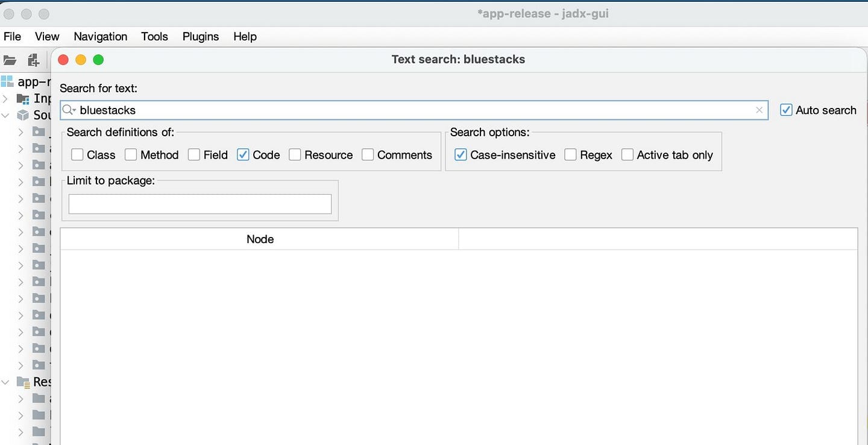Close the Text search dialog
This screenshot has height=445, width=868.
tap(63, 60)
